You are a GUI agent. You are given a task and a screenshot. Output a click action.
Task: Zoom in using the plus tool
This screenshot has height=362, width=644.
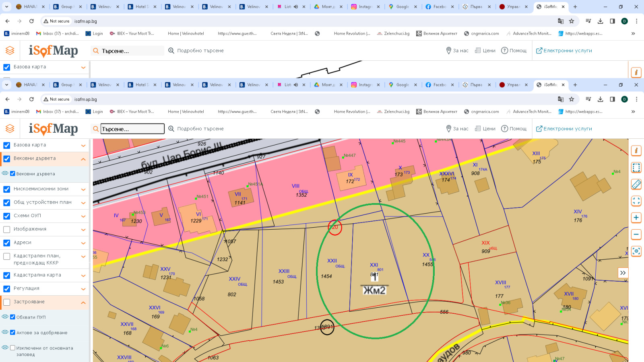[636, 218]
